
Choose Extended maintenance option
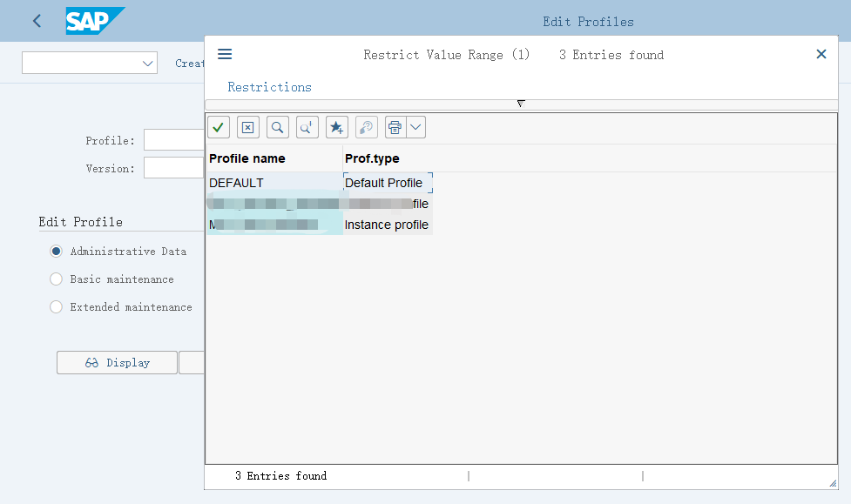[x=57, y=307]
